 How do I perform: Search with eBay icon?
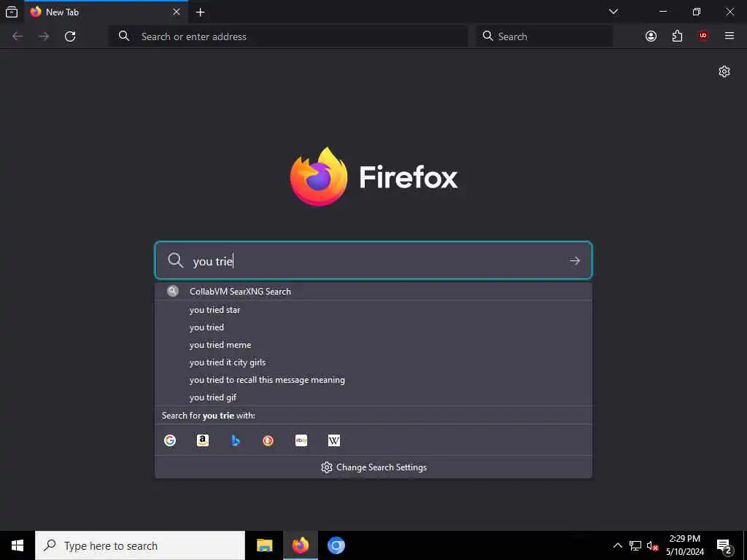click(x=301, y=440)
